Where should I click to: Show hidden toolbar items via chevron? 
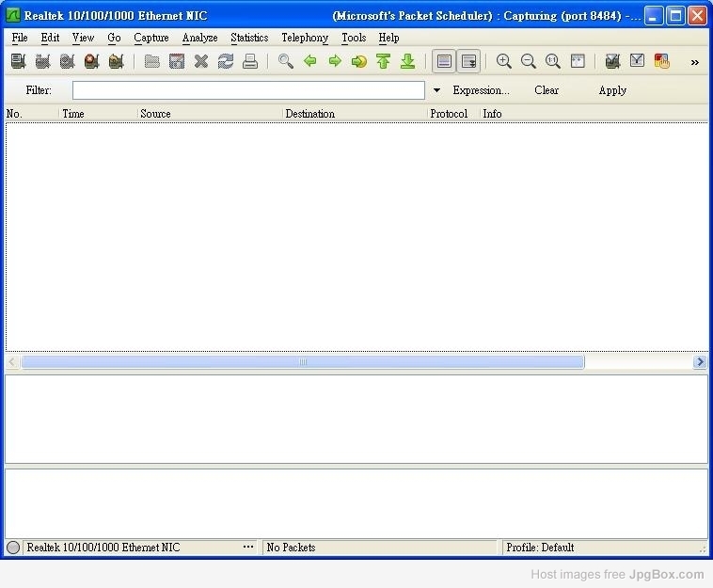tap(695, 62)
